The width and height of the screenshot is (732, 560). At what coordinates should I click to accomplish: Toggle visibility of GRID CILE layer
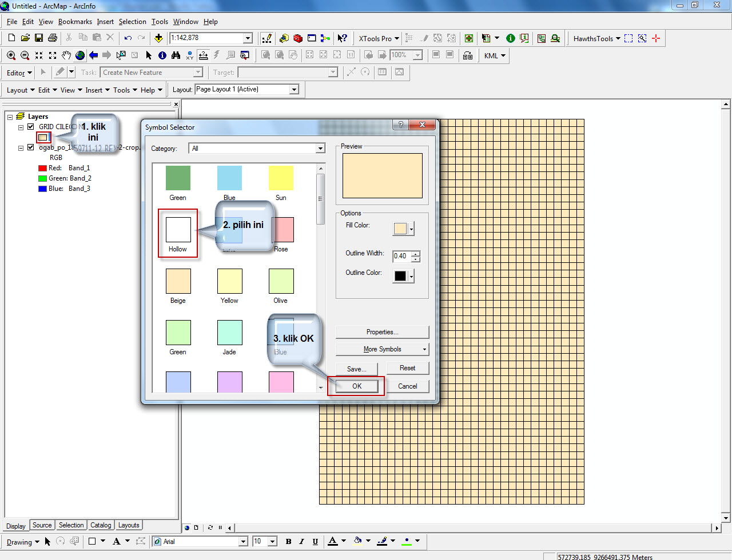30,126
